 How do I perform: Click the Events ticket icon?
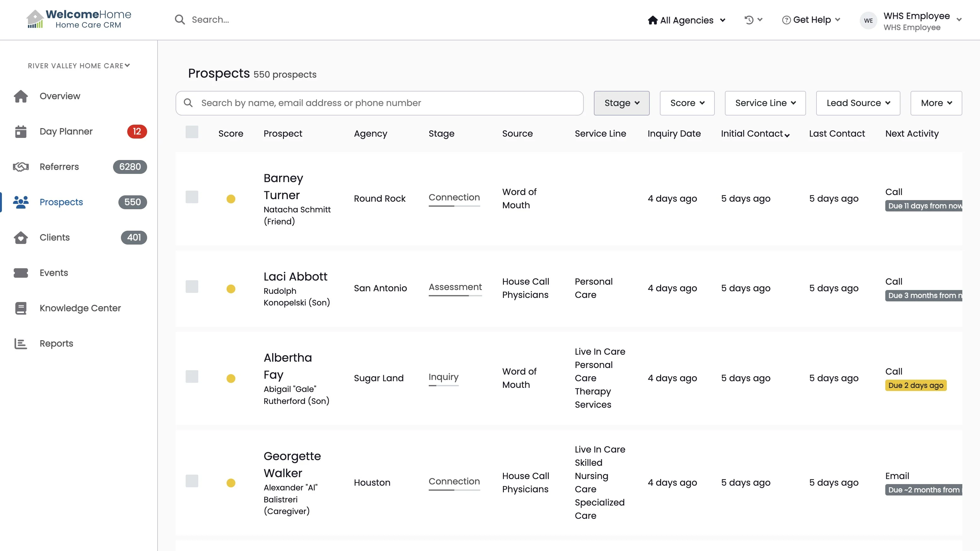pos(21,273)
